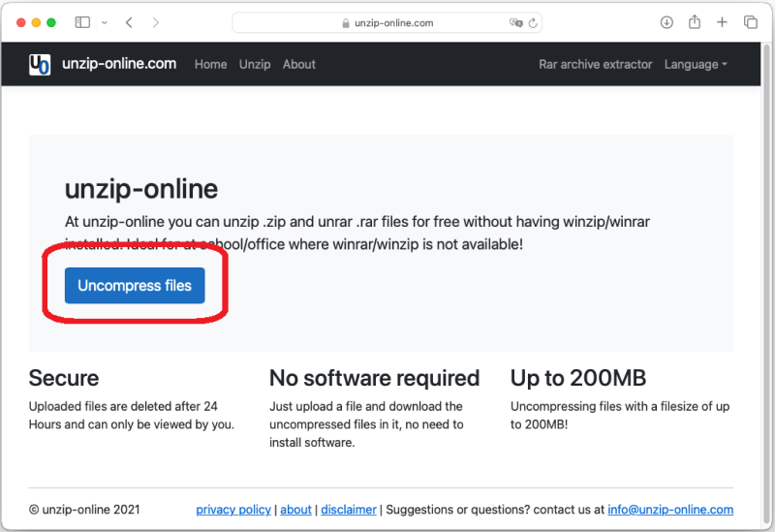The width and height of the screenshot is (775, 532).
Task: Show tab overview icon
Action: (750, 22)
